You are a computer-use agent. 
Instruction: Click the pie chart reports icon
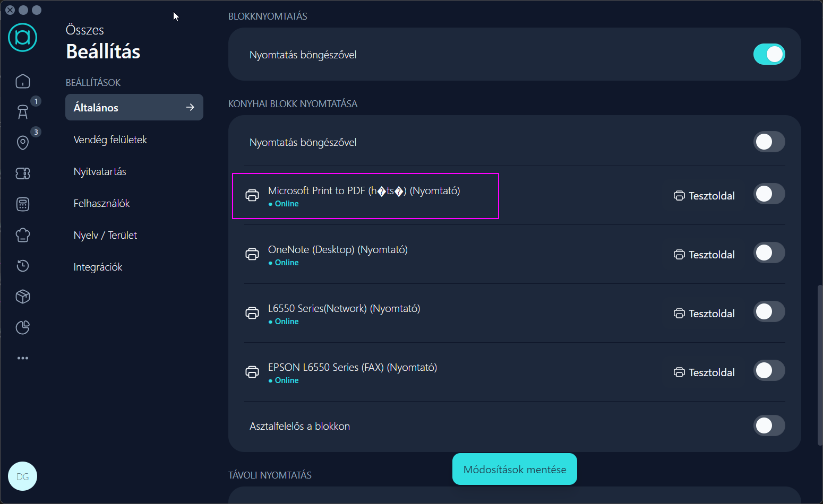(23, 327)
